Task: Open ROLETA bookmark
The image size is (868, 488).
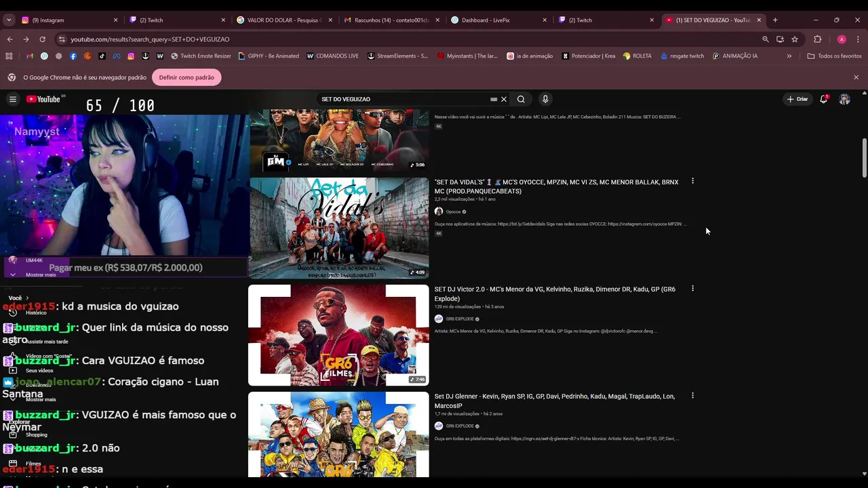Action: [637, 56]
